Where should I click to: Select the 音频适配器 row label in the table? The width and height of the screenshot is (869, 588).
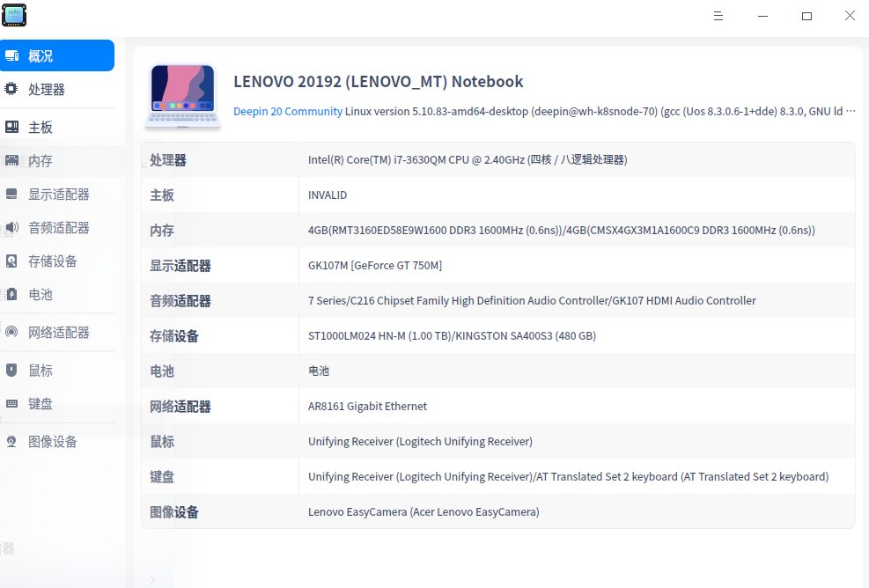pyautogui.click(x=180, y=301)
